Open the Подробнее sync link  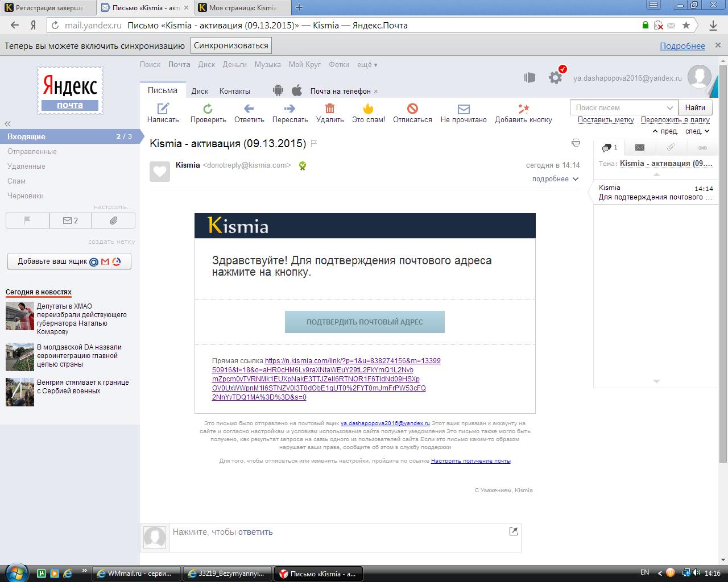[682, 46]
